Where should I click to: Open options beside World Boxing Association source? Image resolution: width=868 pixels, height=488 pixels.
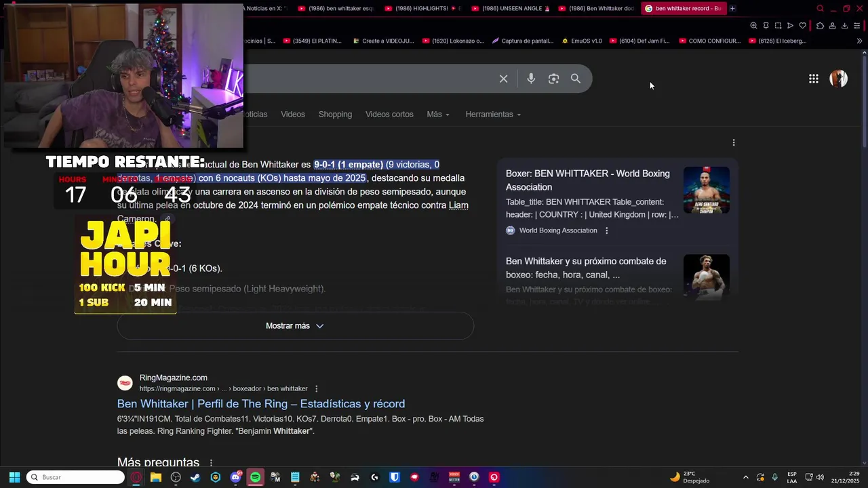pyautogui.click(x=606, y=230)
